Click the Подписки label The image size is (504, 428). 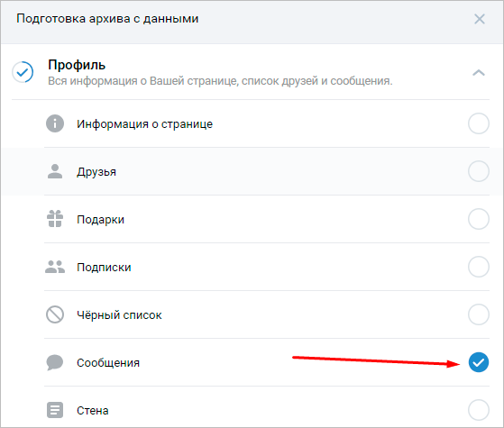(x=104, y=268)
